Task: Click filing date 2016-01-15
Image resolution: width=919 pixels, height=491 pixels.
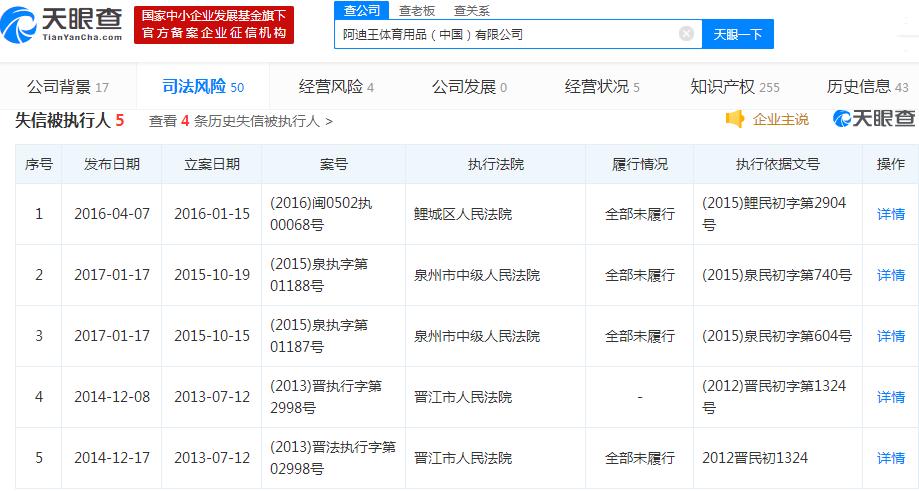Action: click(212, 214)
